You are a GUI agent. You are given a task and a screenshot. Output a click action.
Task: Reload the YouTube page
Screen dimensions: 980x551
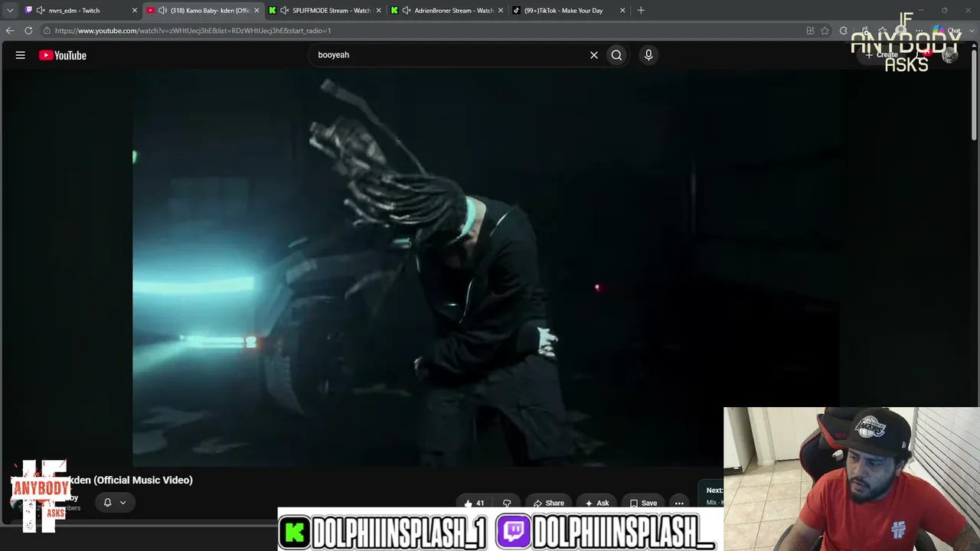(28, 31)
